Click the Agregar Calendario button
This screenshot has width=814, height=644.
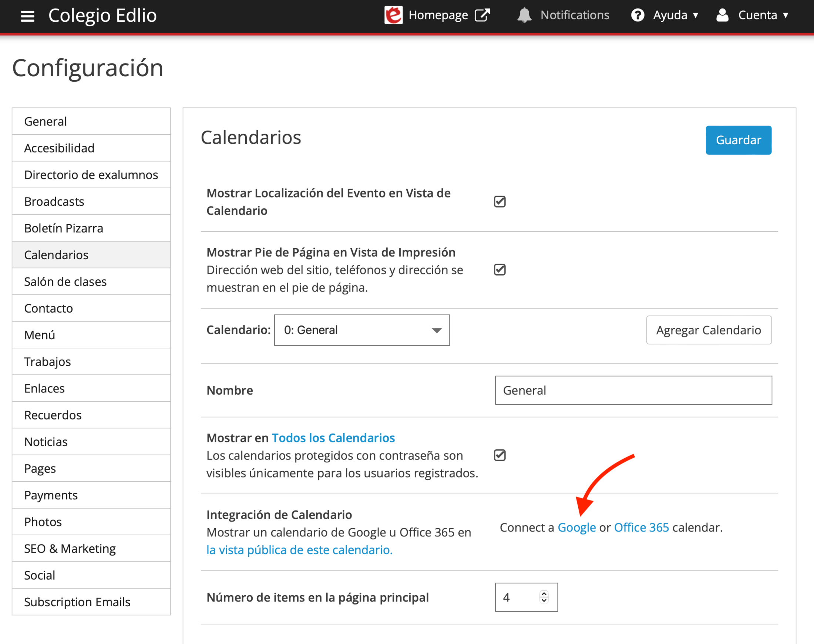tap(709, 330)
